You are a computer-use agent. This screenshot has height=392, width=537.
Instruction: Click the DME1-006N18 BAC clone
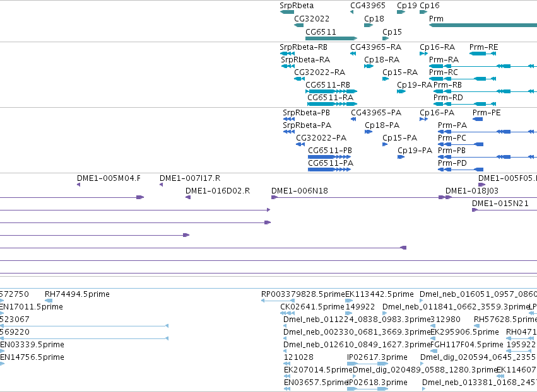[358, 197]
